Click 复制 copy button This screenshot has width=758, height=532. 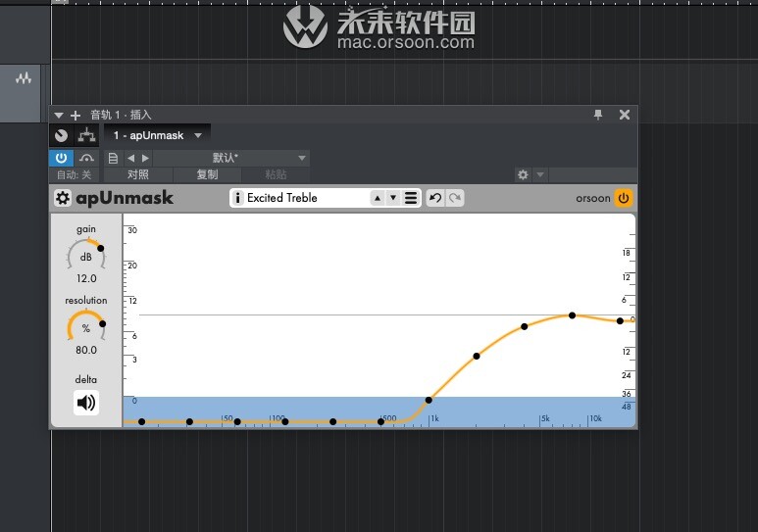207,175
